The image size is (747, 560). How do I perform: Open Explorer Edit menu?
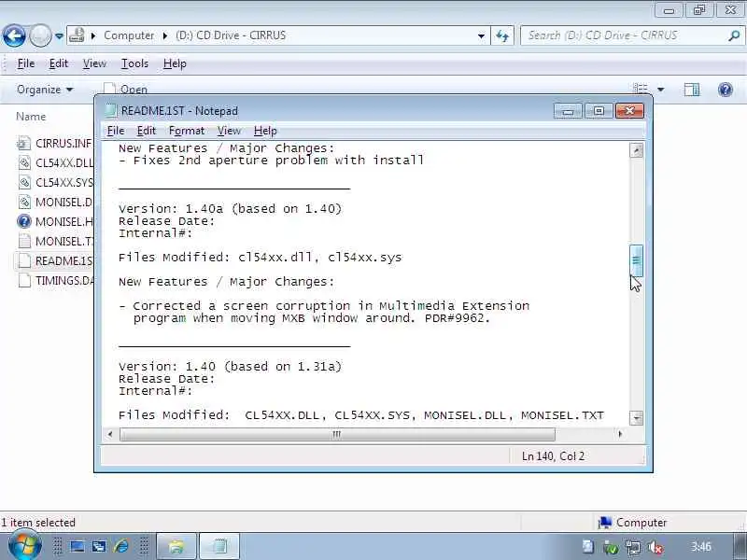59,63
